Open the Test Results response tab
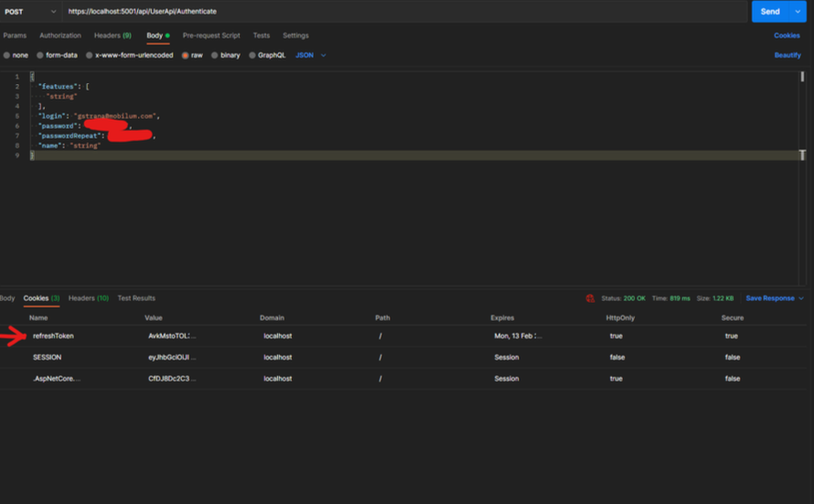This screenshot has width=814, height=504. (x=136, y=298)
